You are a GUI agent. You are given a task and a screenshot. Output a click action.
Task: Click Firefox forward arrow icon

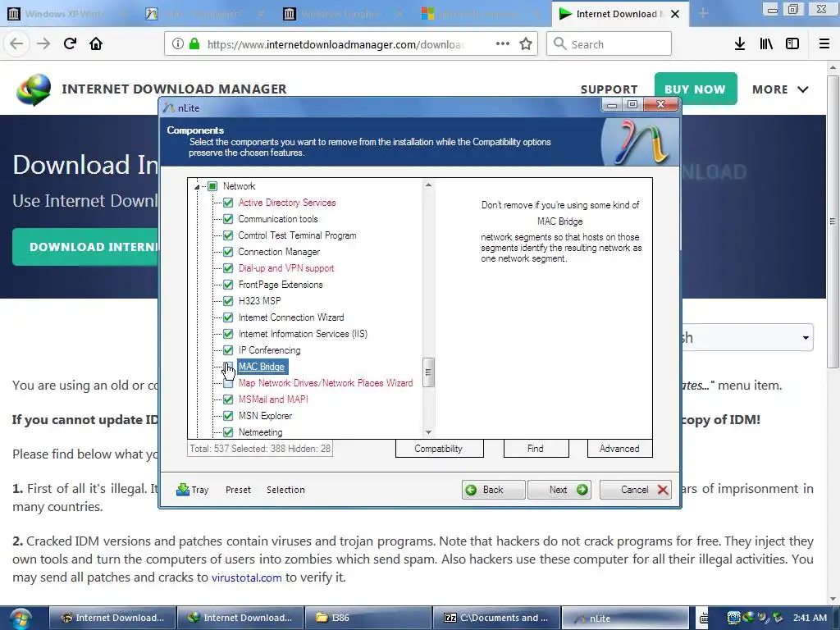[x=43, y=44]
